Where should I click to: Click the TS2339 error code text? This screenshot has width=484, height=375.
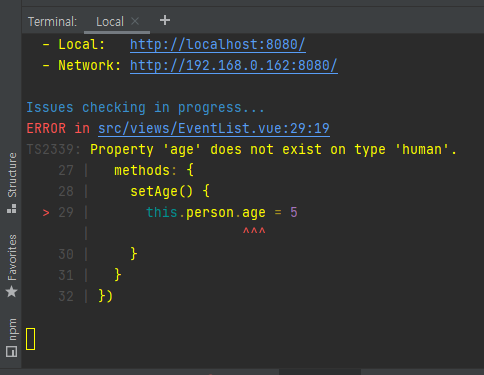click(x=53, y=150)
